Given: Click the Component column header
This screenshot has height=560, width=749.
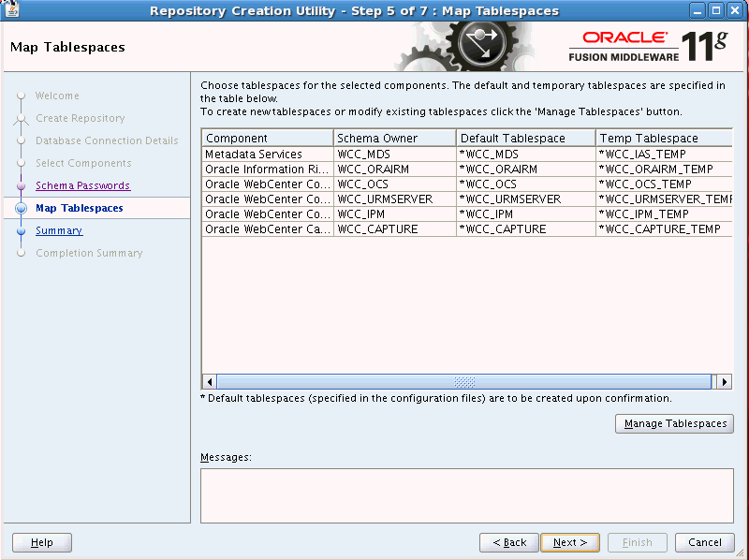Looking at the screenshot, I should [268, 138].
